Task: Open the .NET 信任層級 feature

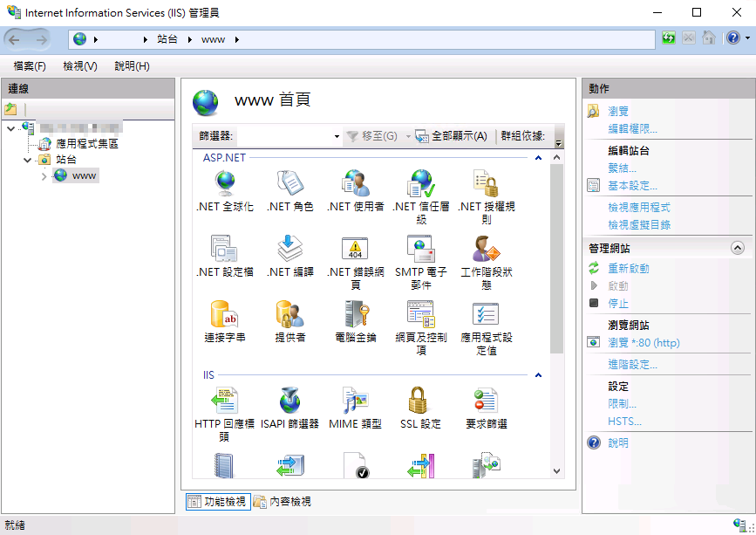Action: 421,197
